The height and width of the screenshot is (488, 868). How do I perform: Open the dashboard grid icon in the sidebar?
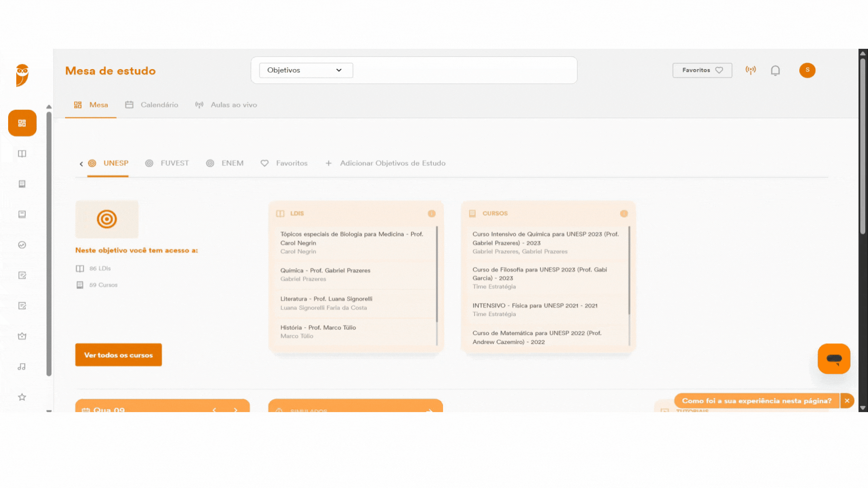pos(22,123)
